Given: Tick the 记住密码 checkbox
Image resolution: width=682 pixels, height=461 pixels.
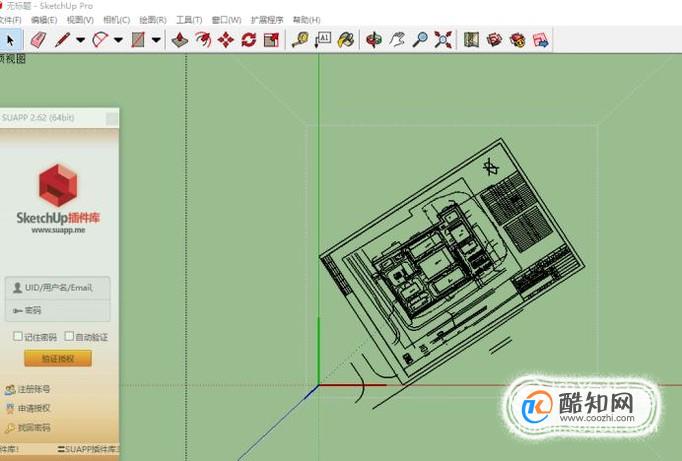Looking at the screenshot, I should pyautogui.click(x=18, y=336).
